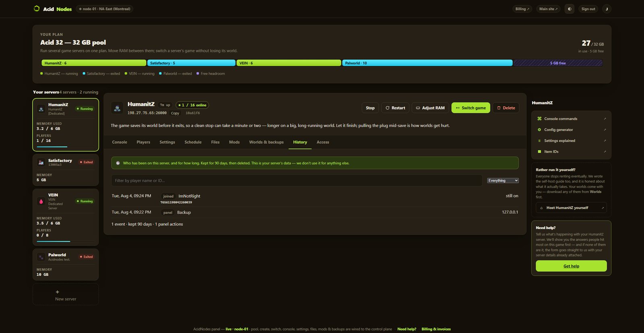Click the external arrow beside Settings explained
The width and height of the screenshot is (644, 333).
point(605,141)
